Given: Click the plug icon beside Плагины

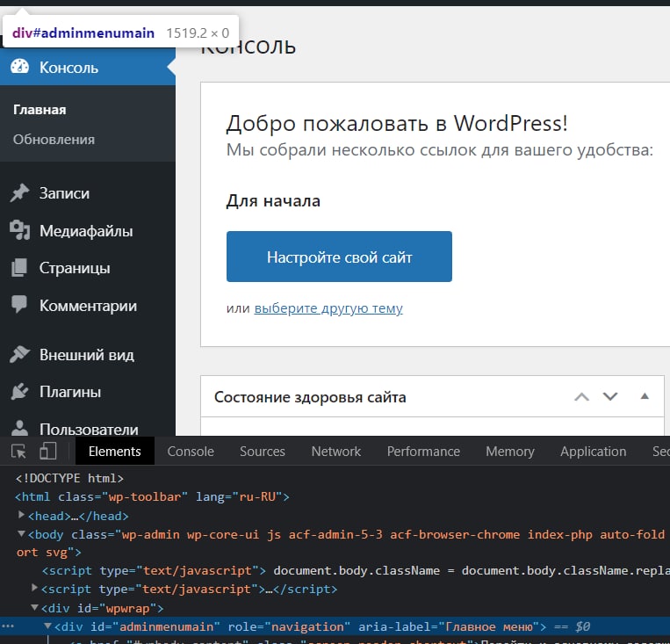Looking at the screenshot, I should pyautogui.click(x=19, y=391).
